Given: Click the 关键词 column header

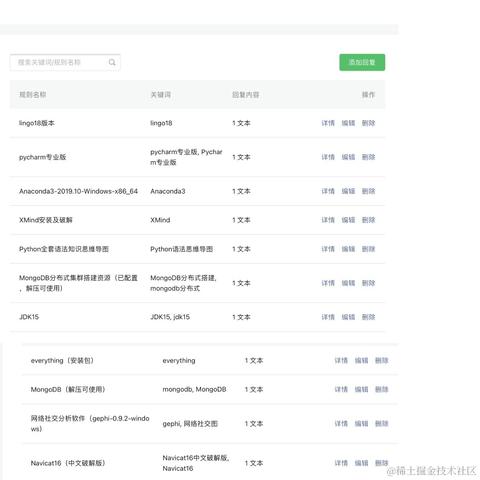Looking at the screenshot, I should click(161, 95).
